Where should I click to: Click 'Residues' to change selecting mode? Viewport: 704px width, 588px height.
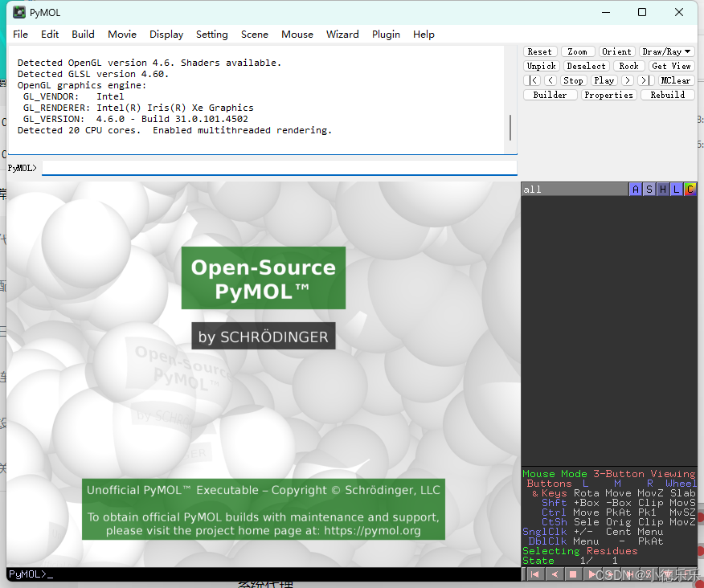coord(612,551)
